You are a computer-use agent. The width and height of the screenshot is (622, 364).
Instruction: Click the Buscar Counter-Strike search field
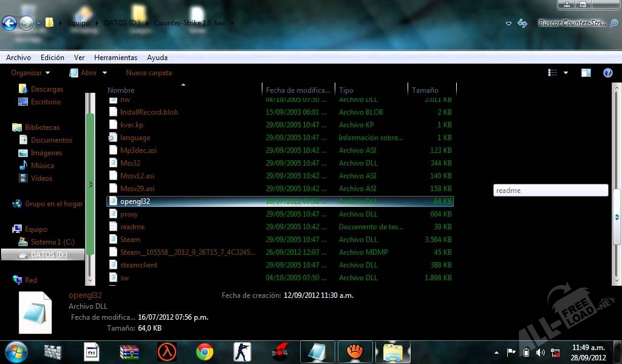(x=572, y=23)
